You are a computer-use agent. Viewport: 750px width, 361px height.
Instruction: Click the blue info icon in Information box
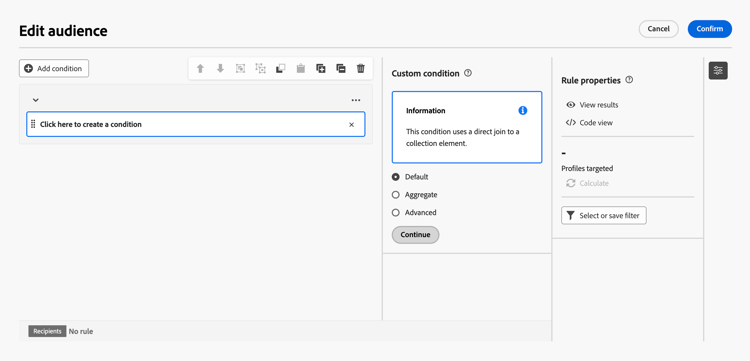coord(522,110)
